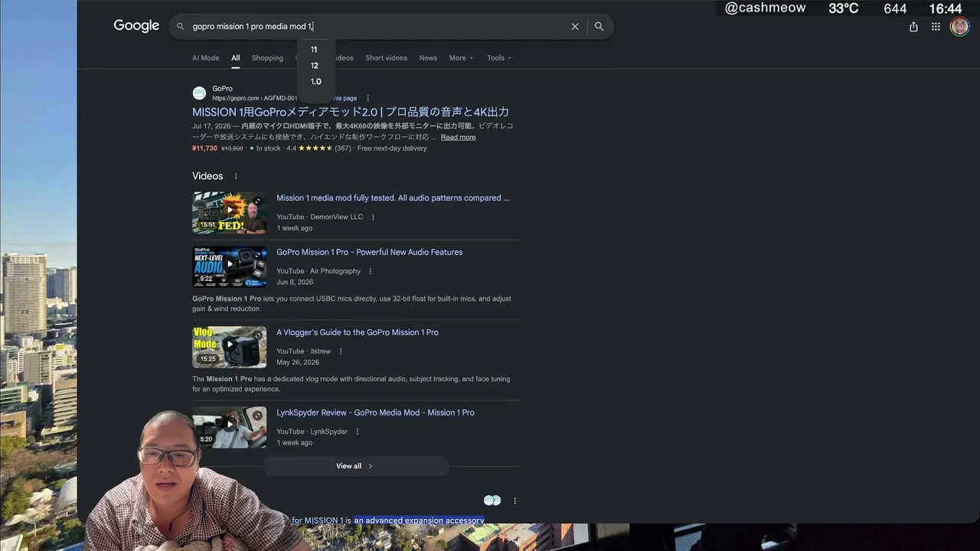980x551 pixels.
Task: Open three-dot menu next to Videos heading
Action: click(236, 176)
